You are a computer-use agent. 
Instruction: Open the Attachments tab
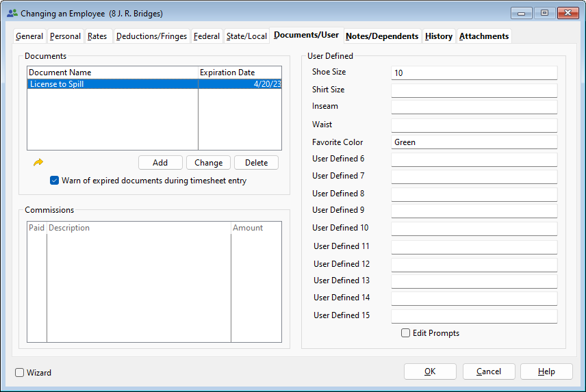483,36
